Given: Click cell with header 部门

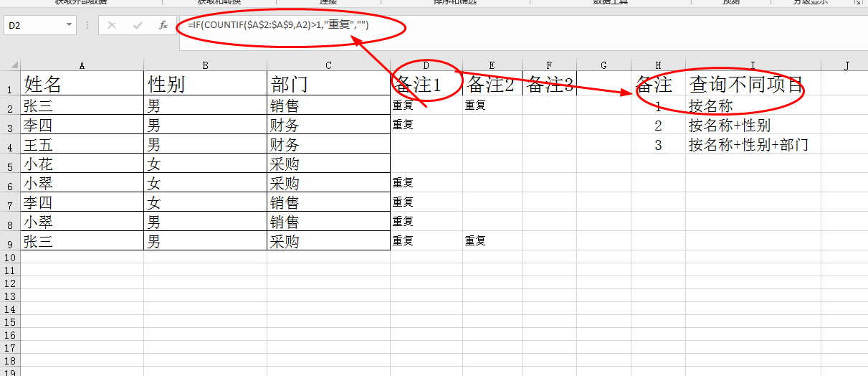Looking at the screenshot, I should point(328,83).
